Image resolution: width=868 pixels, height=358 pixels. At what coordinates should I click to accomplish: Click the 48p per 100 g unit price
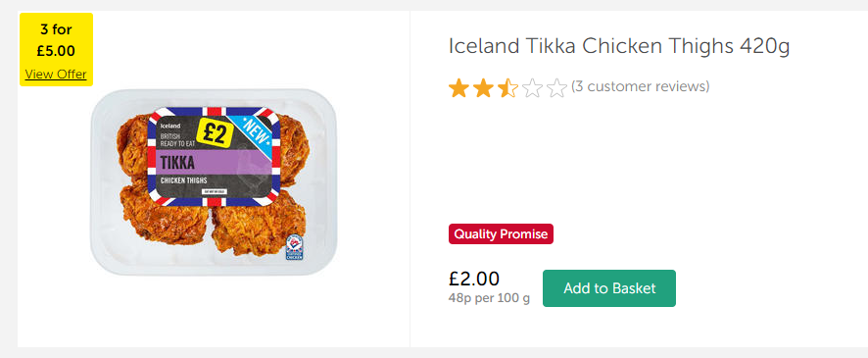tap(489, 298)
